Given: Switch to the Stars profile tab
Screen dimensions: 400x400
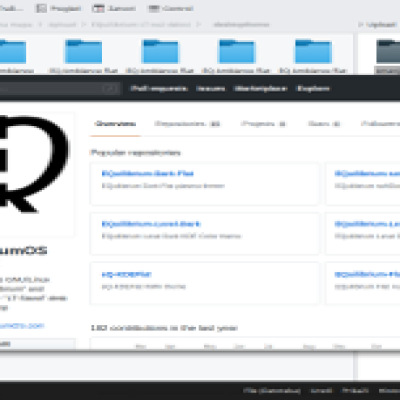Looking at the screenshot, I should pyautogui.click(x=324, y=124).
